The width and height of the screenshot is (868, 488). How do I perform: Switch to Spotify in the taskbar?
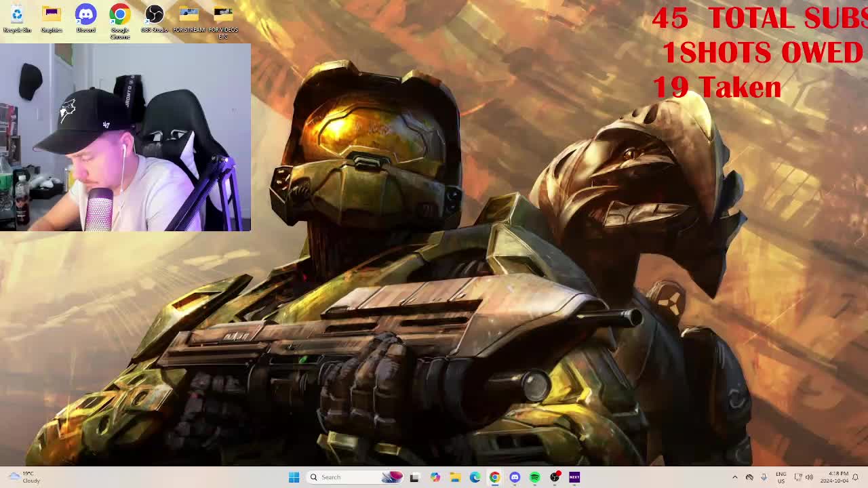(x=534, y=477)
